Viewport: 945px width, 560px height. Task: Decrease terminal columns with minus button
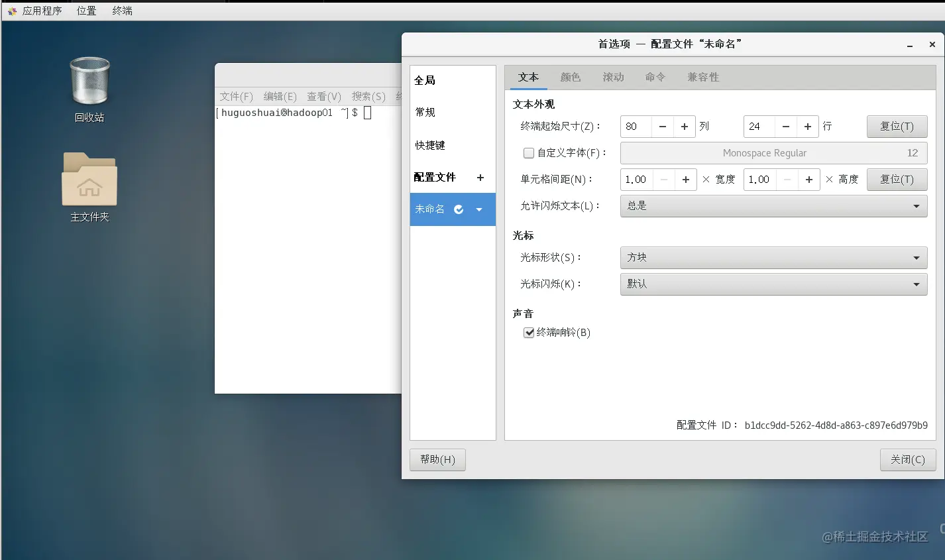pyautogui.click(x=663, y=127)
